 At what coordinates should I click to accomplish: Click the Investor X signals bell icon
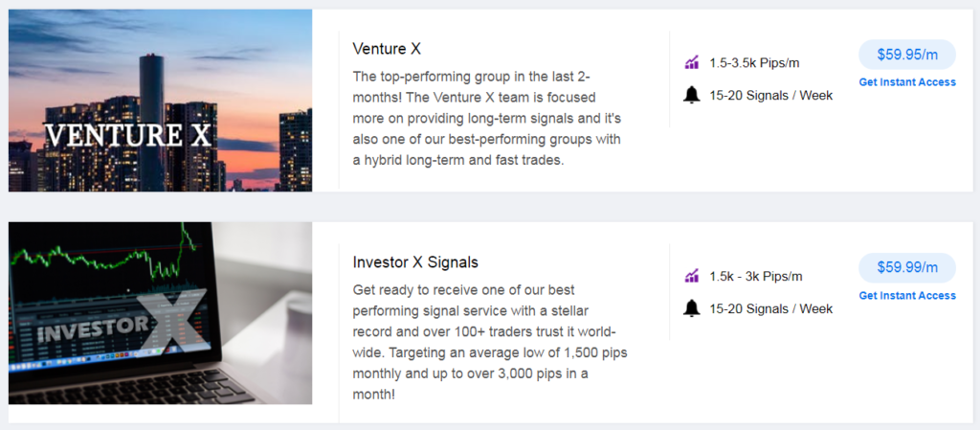pos(691,308)
